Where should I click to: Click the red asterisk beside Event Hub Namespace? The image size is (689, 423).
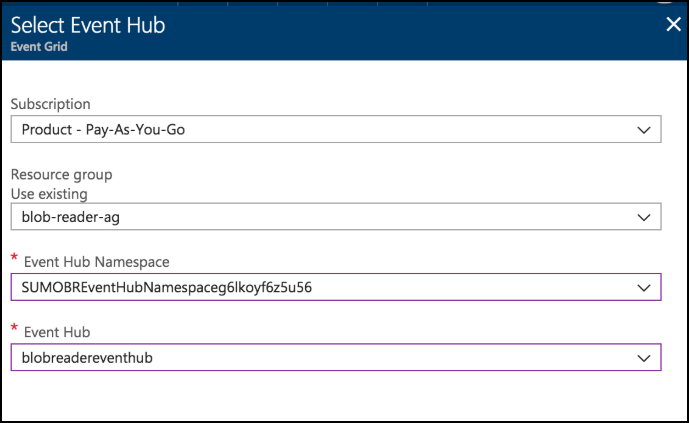click(14, 260)
